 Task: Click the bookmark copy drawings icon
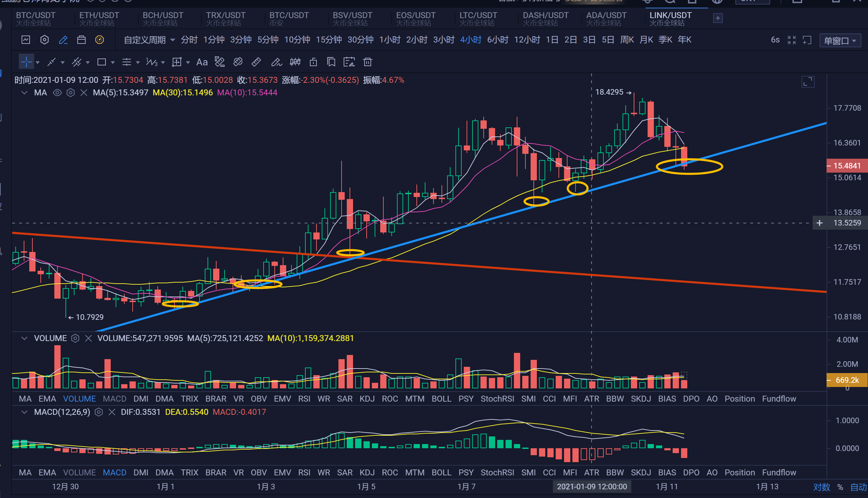pyautogui.click(x=331, y=62)
